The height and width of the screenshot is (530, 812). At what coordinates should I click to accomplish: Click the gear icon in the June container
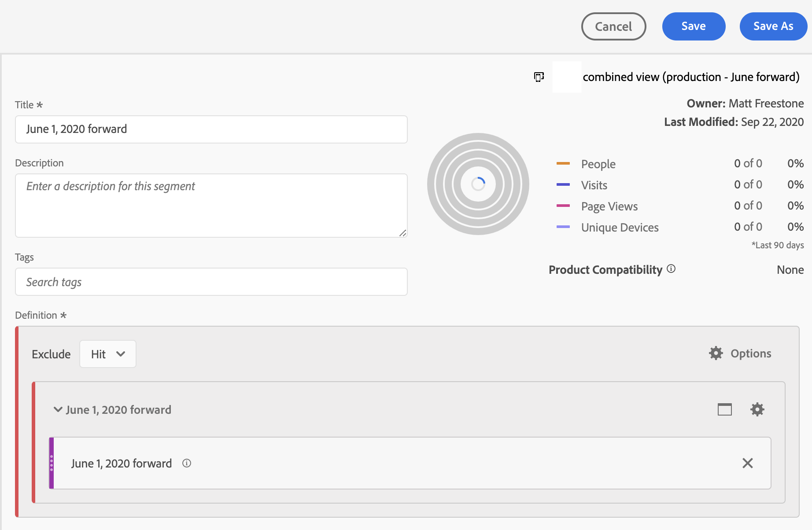pyautogui.click(x=757, y=409)
